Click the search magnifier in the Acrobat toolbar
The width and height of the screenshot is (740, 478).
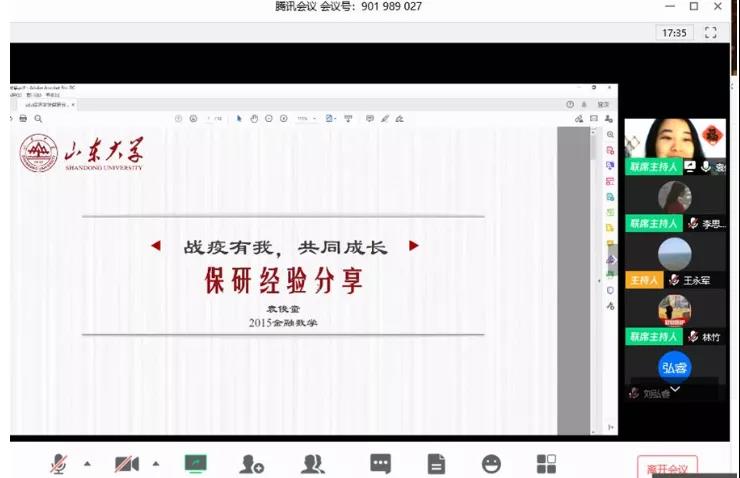pos(38,119)
